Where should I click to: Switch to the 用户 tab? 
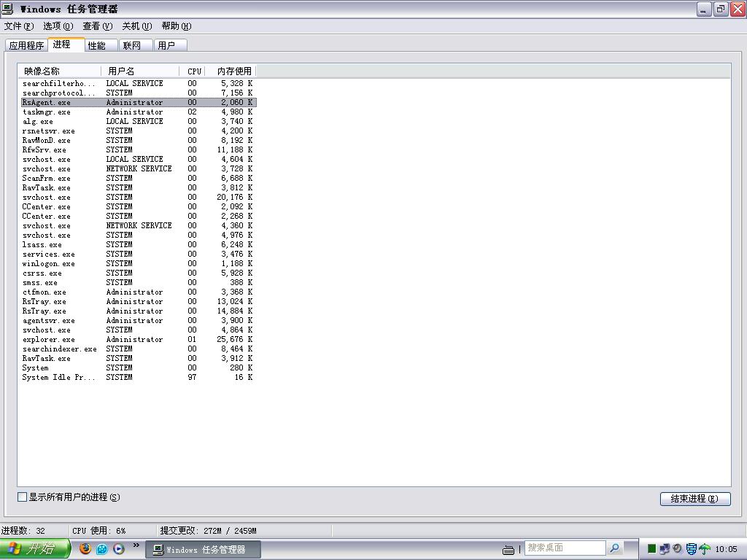170,46
